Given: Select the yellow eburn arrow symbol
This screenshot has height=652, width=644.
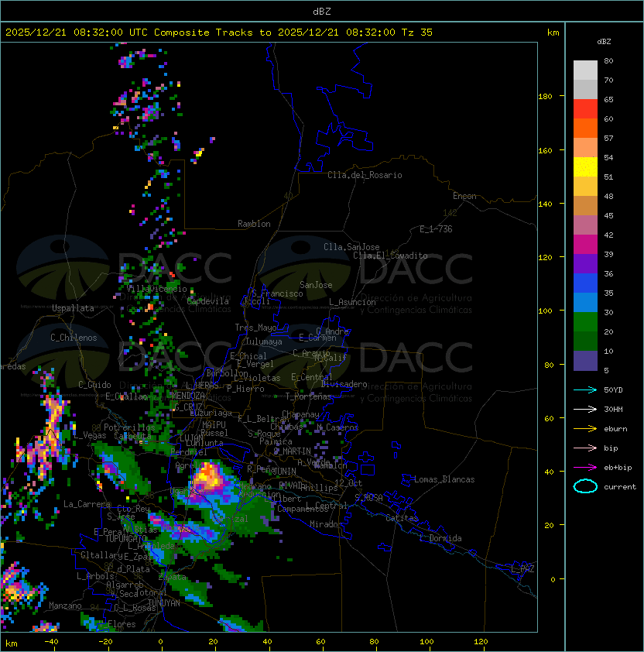Looking at the screenshot, I should (x=585, y=429).
